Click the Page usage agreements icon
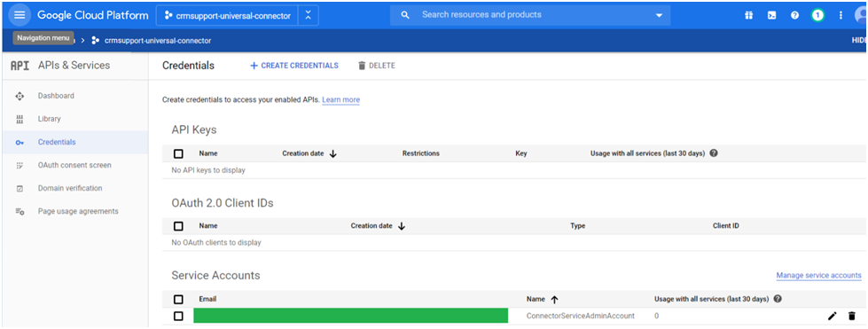 coord(20,212)
